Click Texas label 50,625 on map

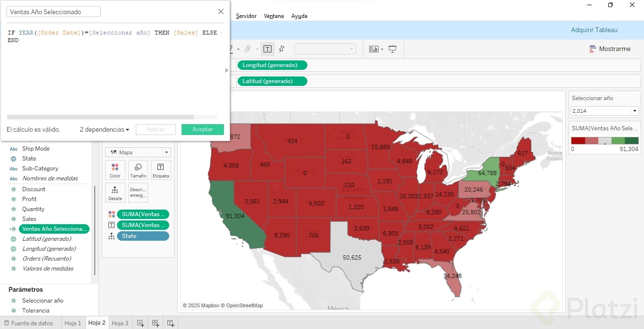(352, 257)
